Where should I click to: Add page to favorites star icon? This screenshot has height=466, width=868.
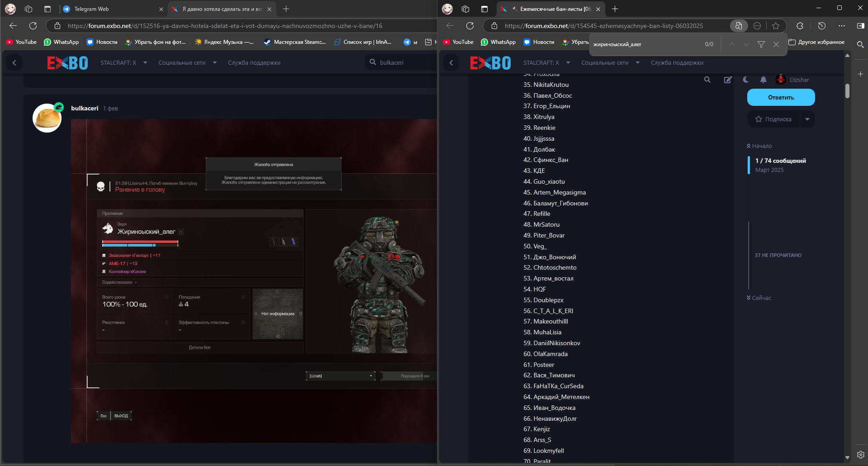[776, 26]
